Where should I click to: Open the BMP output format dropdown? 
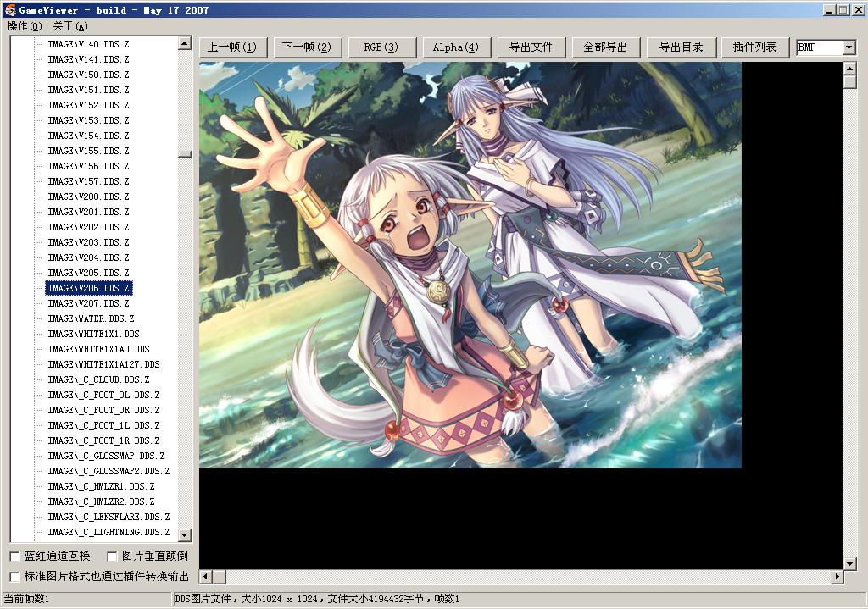(x=849, y=47)
